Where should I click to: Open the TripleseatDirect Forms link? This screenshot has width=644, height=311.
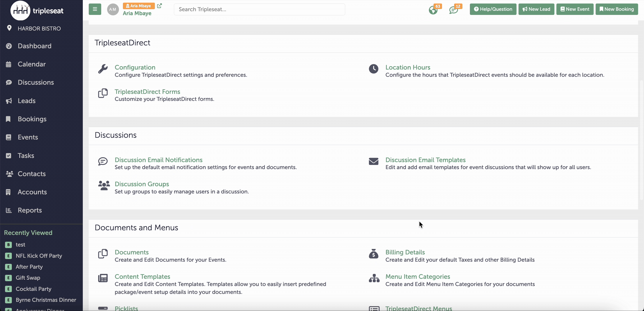(147, 92)
